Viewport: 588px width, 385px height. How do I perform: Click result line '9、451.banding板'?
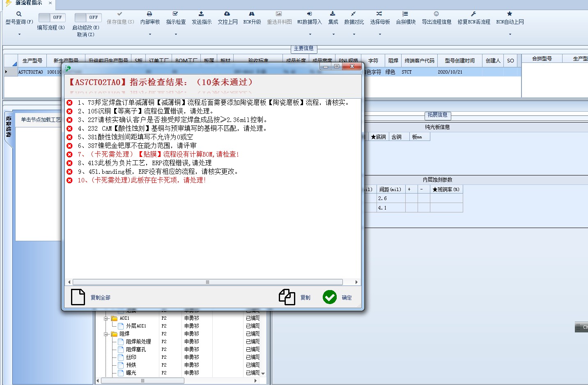point(158,172)
